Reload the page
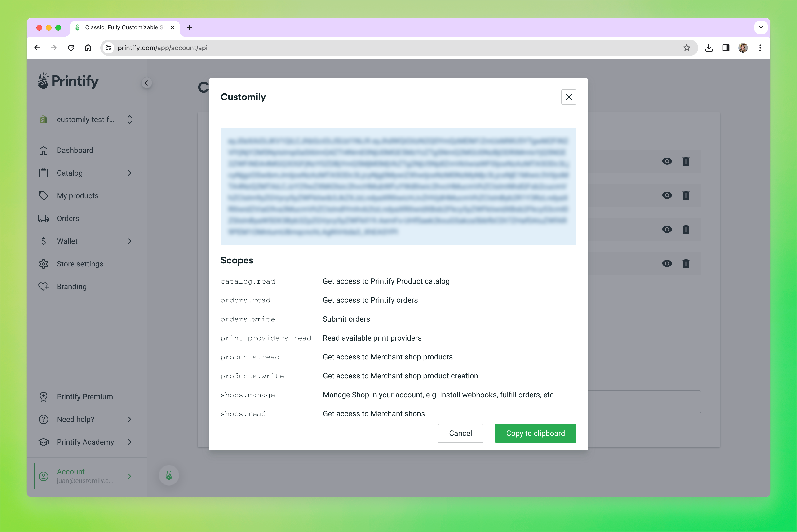The image size is (797, 532). click(x=71, y=48)
